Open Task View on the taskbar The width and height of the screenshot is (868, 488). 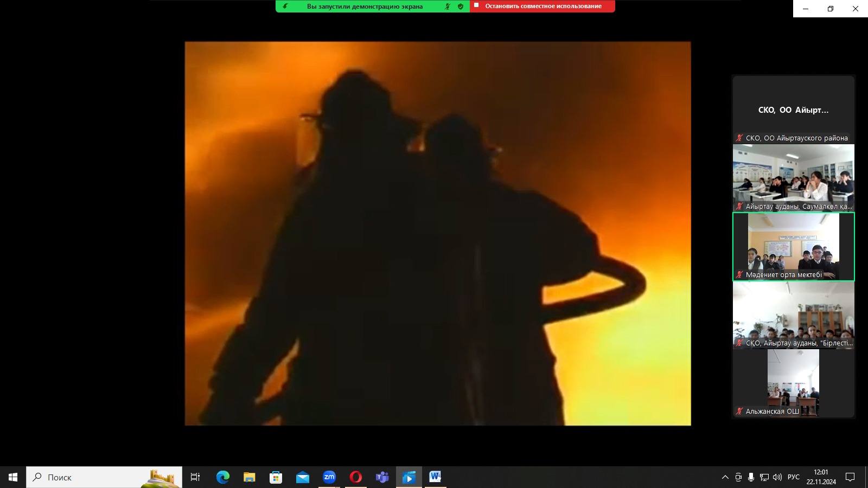[195, 477]
